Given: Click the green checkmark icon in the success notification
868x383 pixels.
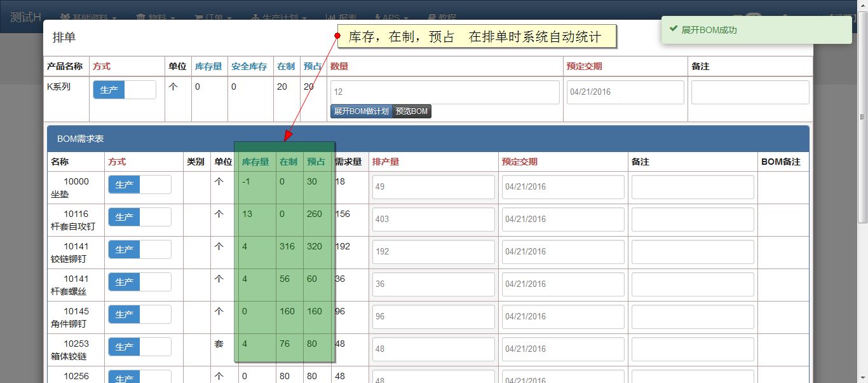Looking at the screenshot, I should tap(674, 30).
